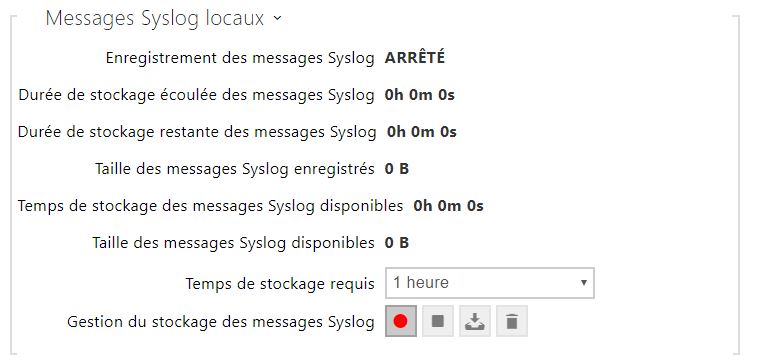Click the Temps de stockage requis label
The image size is (759, 363).
point(280,284)
